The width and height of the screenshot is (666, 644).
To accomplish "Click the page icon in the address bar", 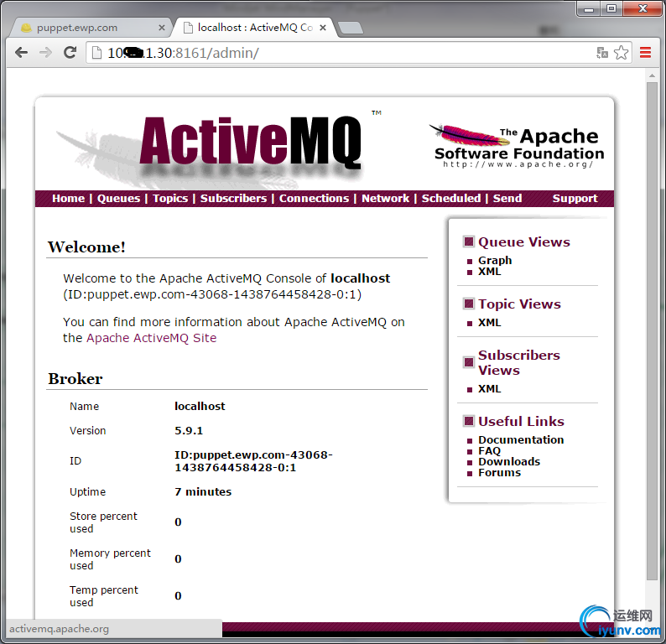I will 96,53.
